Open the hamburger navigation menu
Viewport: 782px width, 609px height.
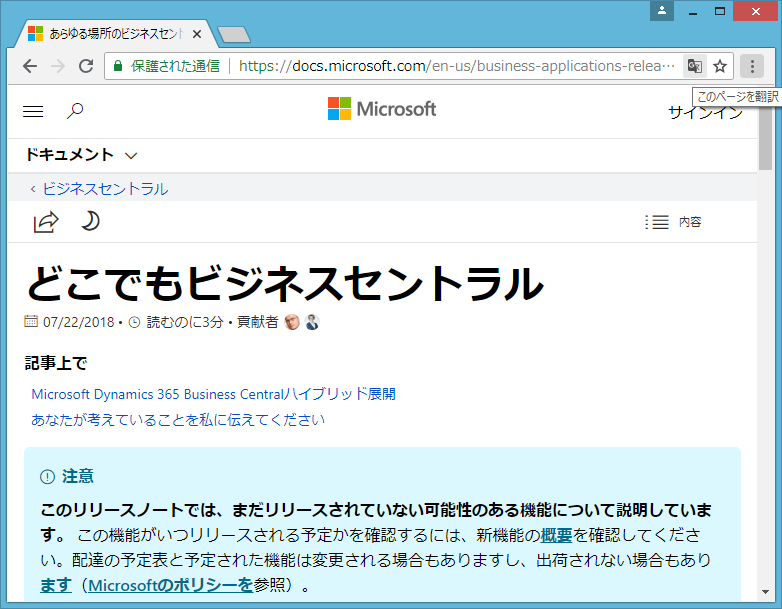33,111
